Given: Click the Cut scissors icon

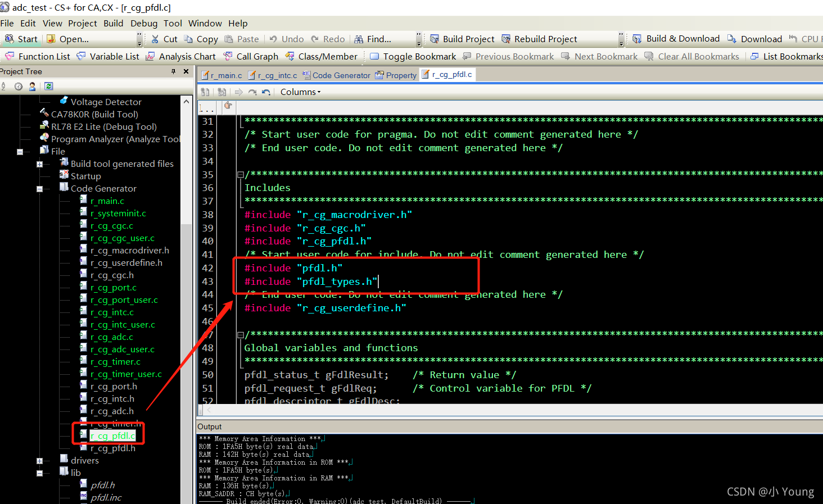Looking at the screenshot, I should pyautogui.click(x=155, y=39).
